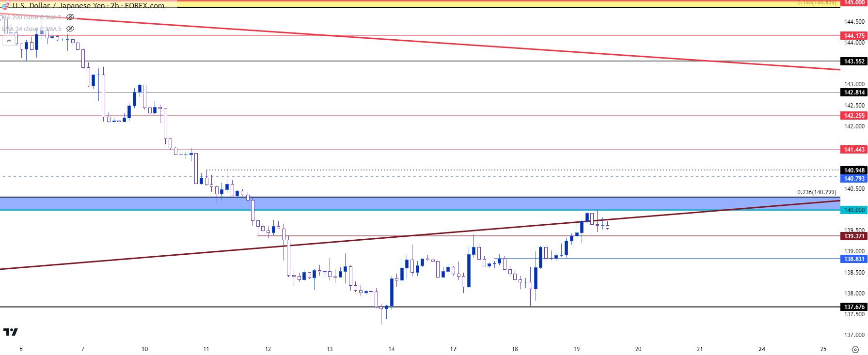Show the hidden EMA 34 indicator
This screenshot has height=355, width=868.
click(70, 29)
